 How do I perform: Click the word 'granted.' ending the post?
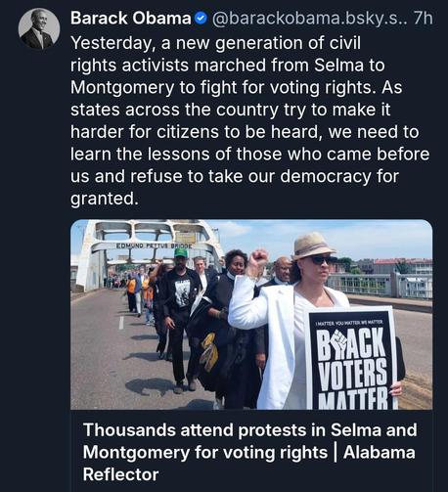tap(105, 199)
